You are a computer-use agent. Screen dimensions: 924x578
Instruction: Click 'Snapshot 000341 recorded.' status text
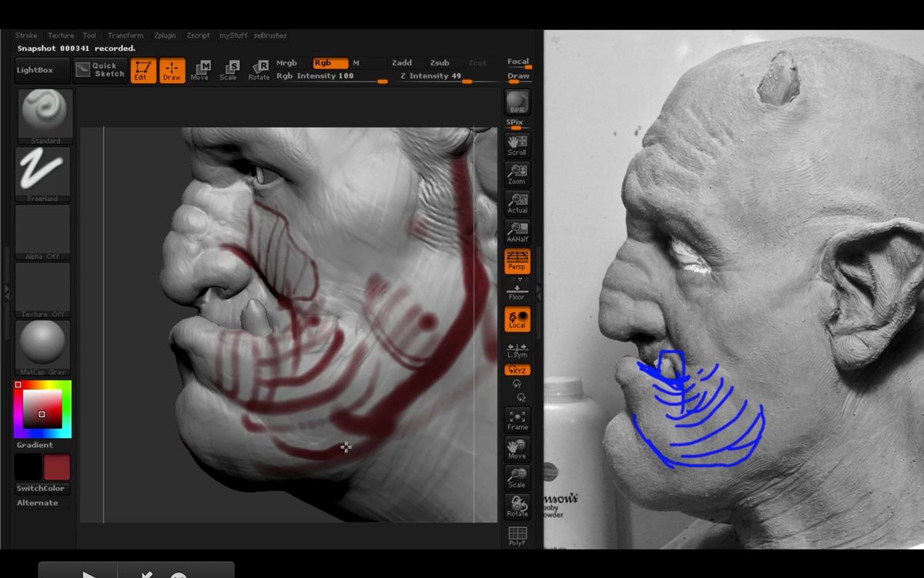76,49
